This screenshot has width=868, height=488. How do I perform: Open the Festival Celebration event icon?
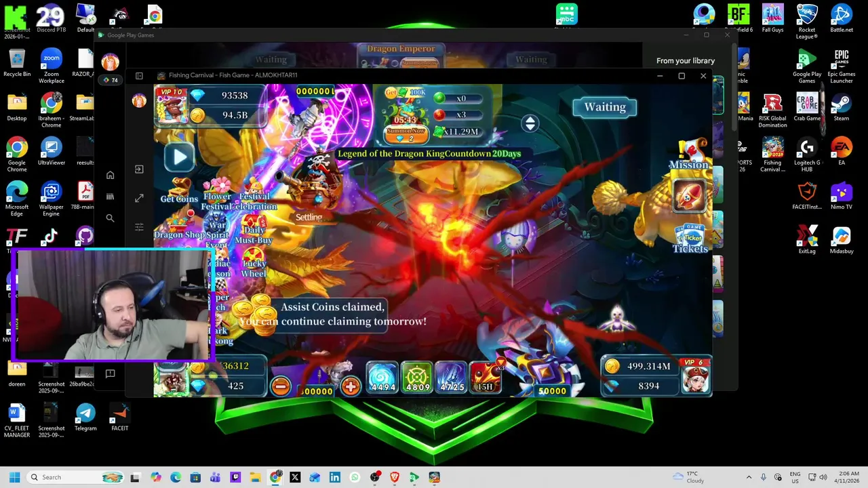pos(254,195)
